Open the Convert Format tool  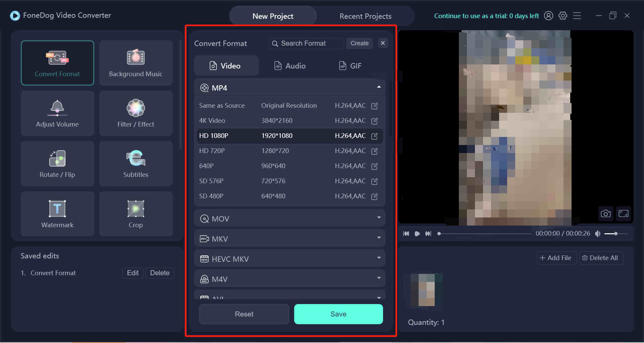pyautogui.click(x=57, y=63)
